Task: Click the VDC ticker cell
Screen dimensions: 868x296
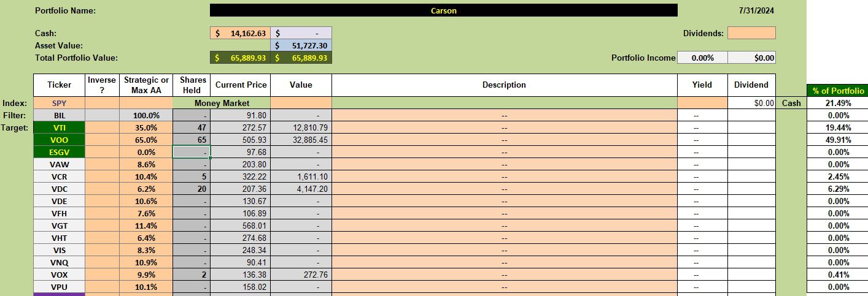Action: point(60,189)
